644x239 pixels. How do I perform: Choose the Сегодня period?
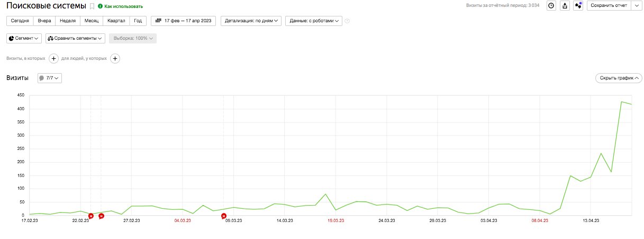coord(20,21)
